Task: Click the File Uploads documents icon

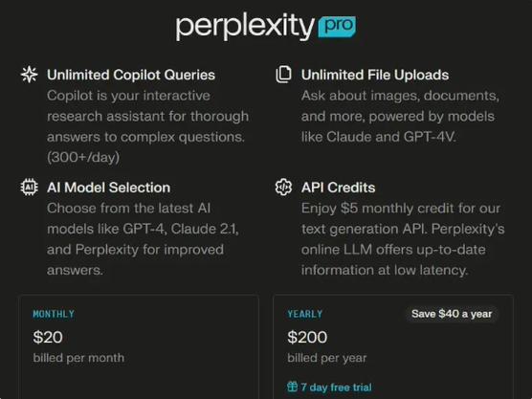Action: point(283,75)
